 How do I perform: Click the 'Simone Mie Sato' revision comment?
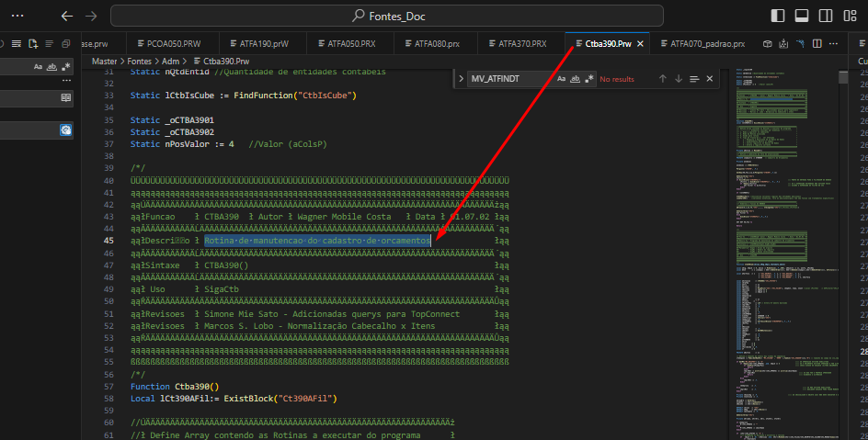click(x=241, y=314)
